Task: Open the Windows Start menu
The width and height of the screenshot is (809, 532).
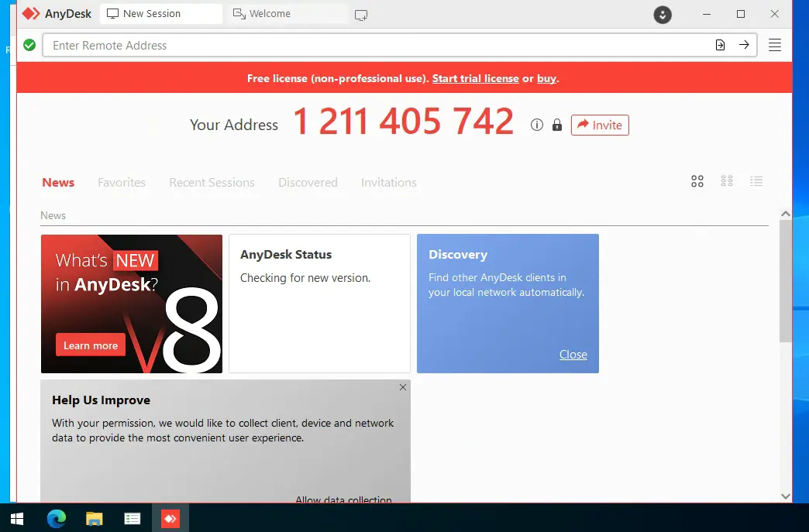Action: coord(17,518)
